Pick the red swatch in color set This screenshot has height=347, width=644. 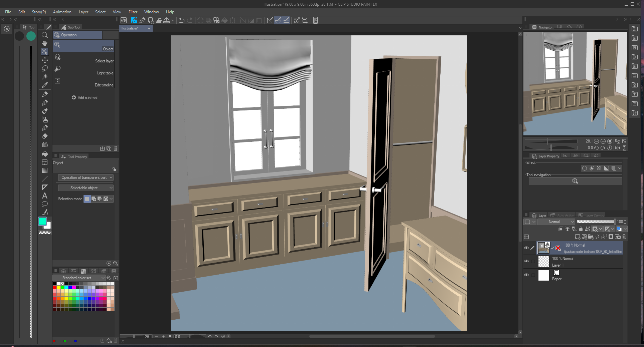(x=55, y=287)
